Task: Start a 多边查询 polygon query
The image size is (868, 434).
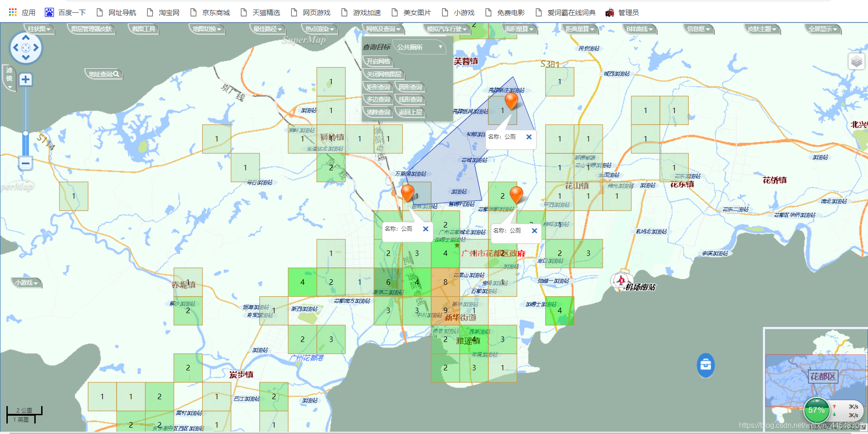Action: click(x=379, y=99)
